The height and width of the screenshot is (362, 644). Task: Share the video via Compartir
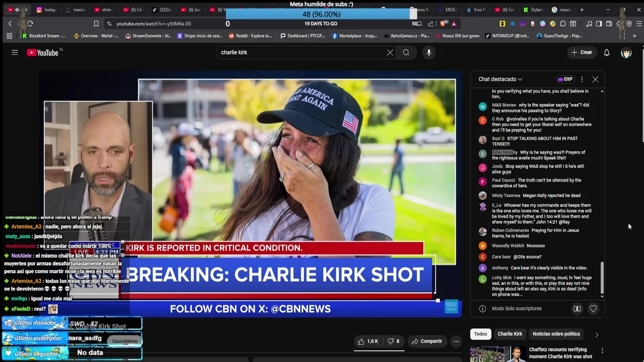point(426,341)
